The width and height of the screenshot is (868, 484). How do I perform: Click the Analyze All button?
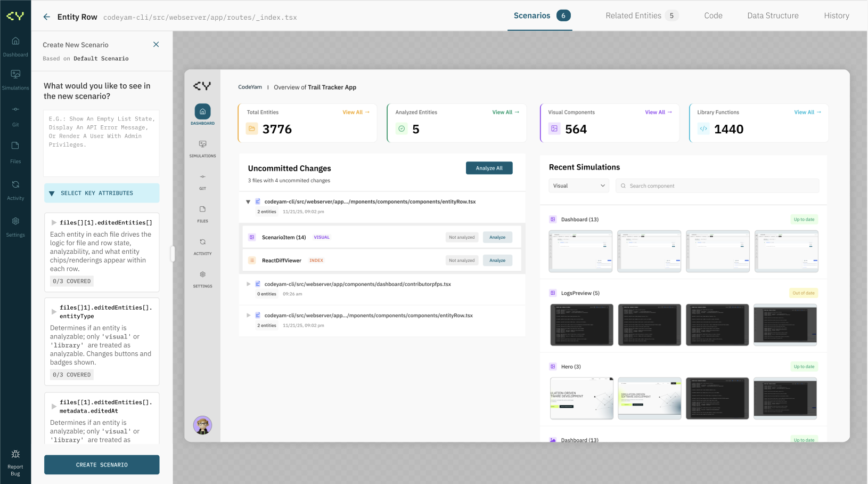pyautogui.click(x=489, y=167)
